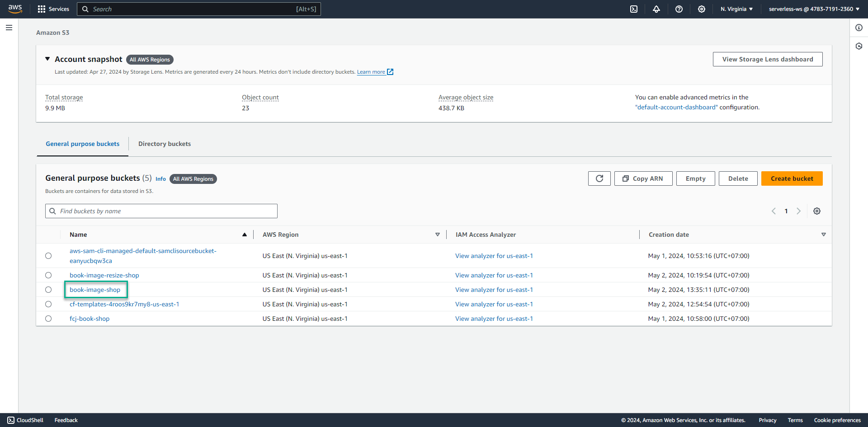The width and height of the screenshot is (868, 427).
Task: Open Feedback in the footer
Action: [x=66, y=420]
